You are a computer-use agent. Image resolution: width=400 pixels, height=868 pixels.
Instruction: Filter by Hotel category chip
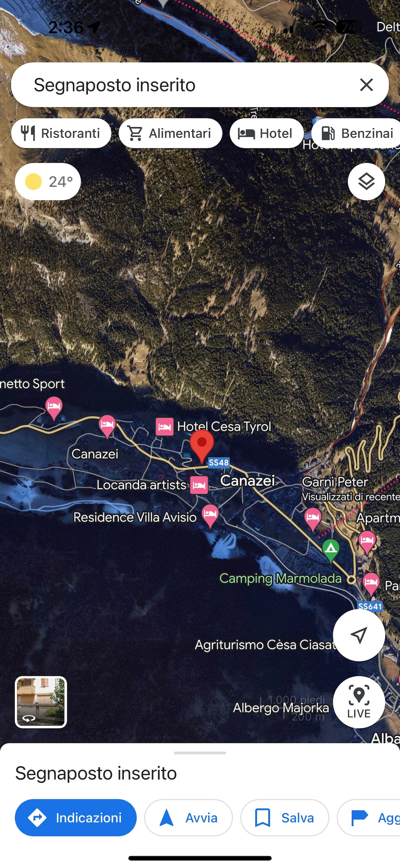266,133
